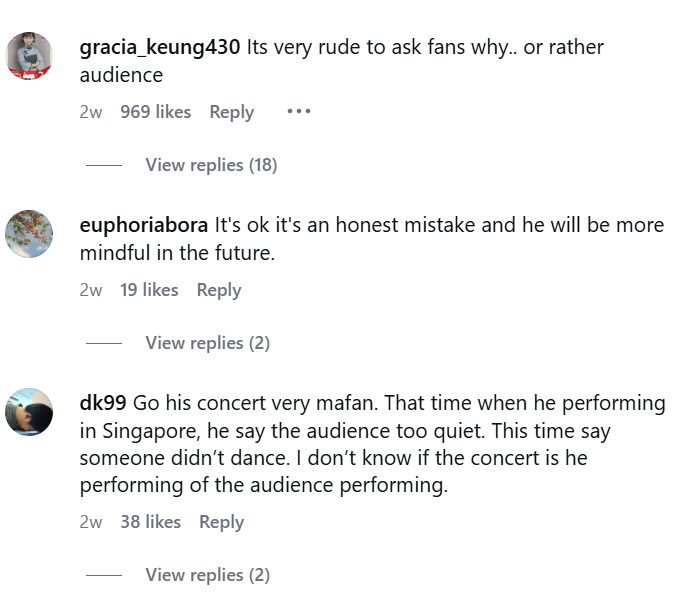Open the euphoriabora username link
Image resolution: width=685 pixels, height=604 pixels.
pyautogui.click(x=144, y=225)
